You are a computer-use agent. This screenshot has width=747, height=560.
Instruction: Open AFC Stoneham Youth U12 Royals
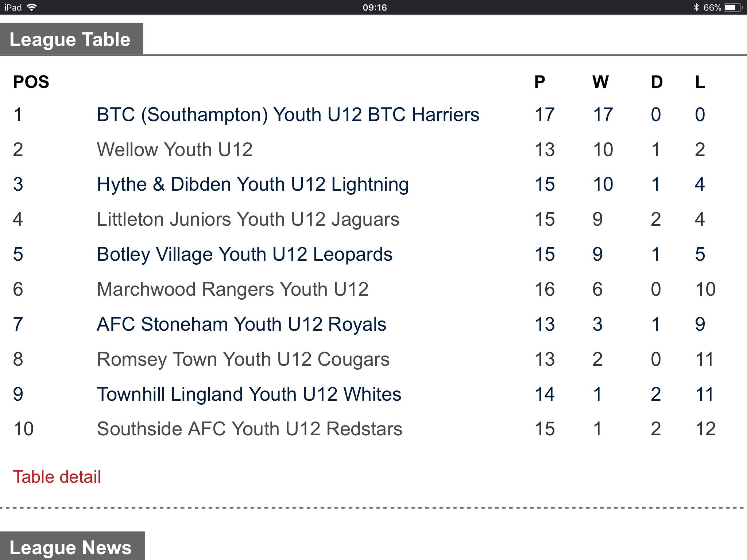point(241,324)
